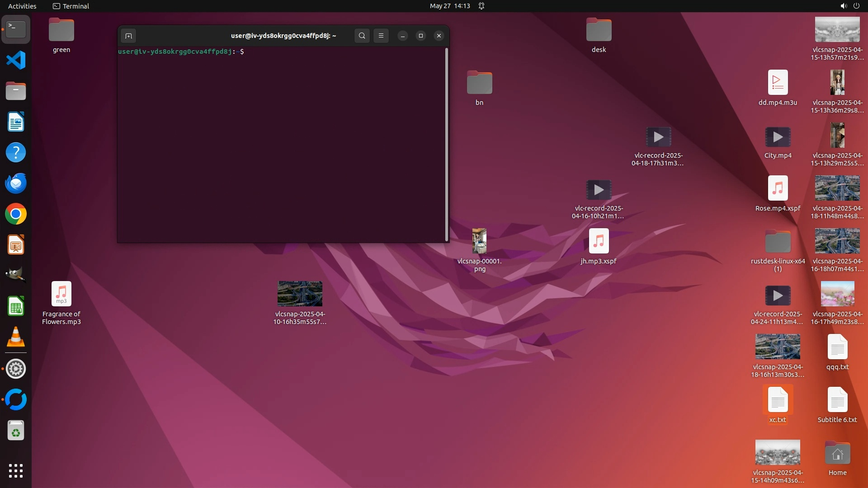Viewport: 868px width, 488px height.
Task: Expand system volume and power menu
Action: click(x=849, y=6)
